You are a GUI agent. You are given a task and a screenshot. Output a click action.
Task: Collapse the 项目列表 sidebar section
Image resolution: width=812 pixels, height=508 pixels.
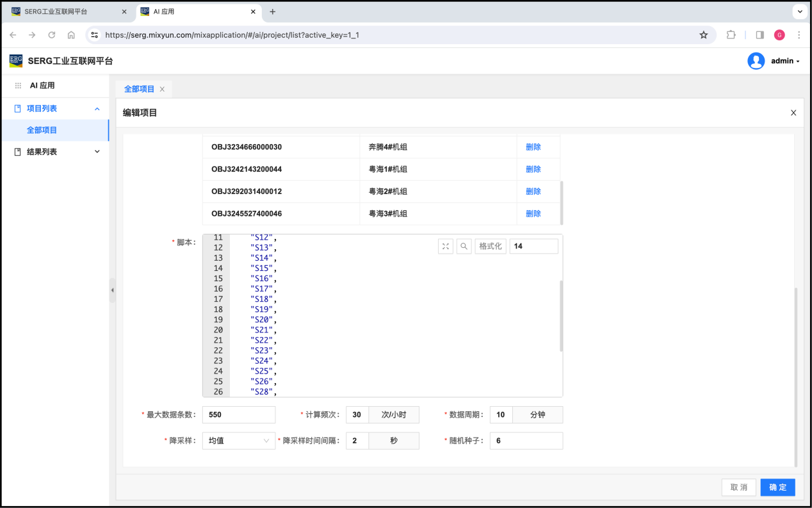point(97,109)
